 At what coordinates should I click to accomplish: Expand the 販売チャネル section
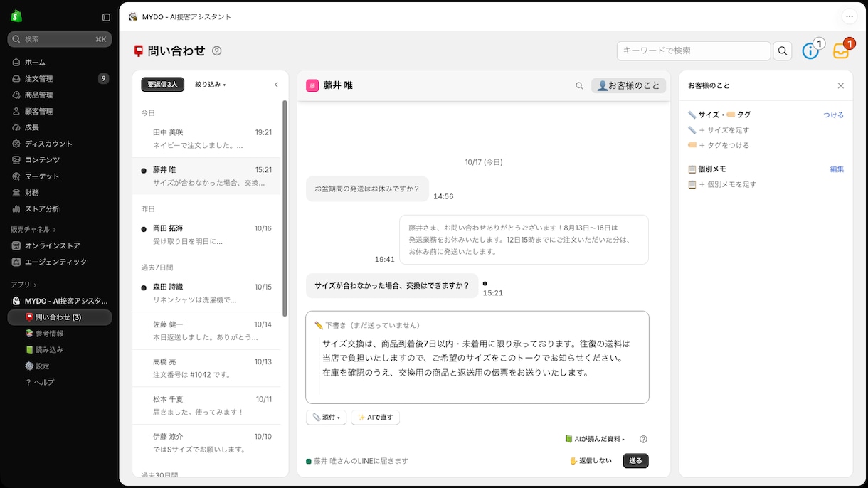[33, 229]
